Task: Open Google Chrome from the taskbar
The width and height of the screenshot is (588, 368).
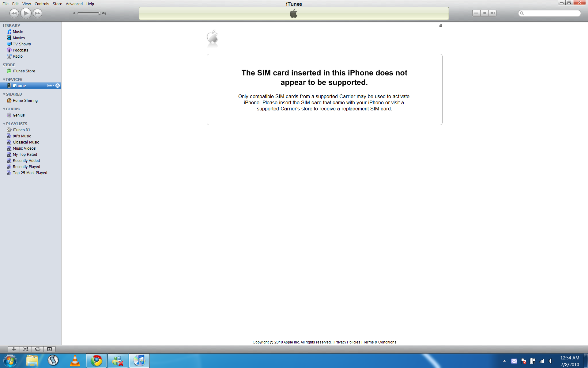Action: [x=96, y=361]
